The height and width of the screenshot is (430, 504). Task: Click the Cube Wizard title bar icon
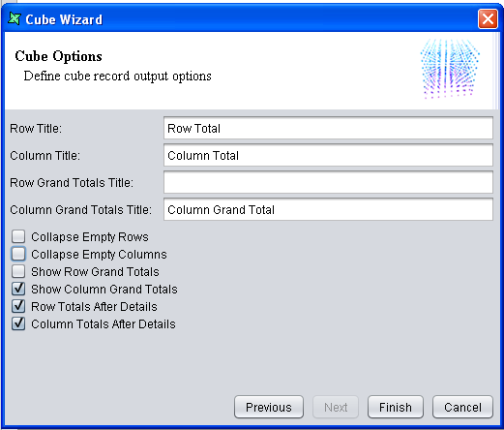pos(15,18)
